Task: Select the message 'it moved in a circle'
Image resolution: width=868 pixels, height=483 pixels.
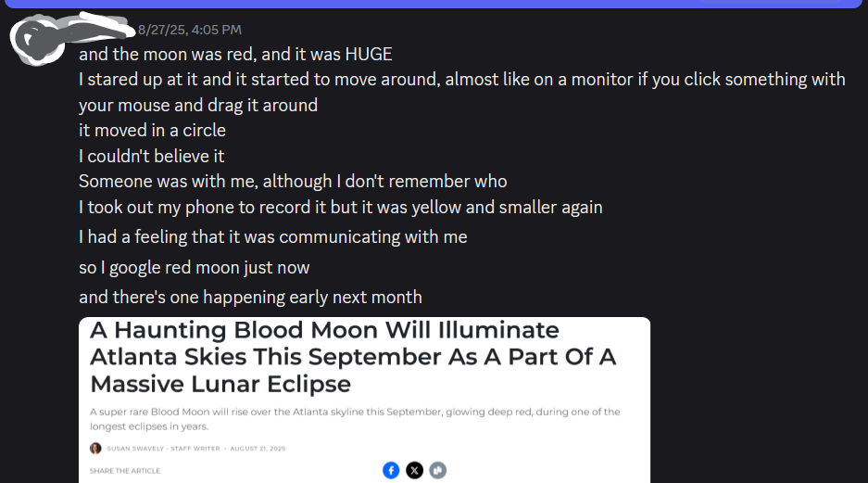Action: [152, 130]
